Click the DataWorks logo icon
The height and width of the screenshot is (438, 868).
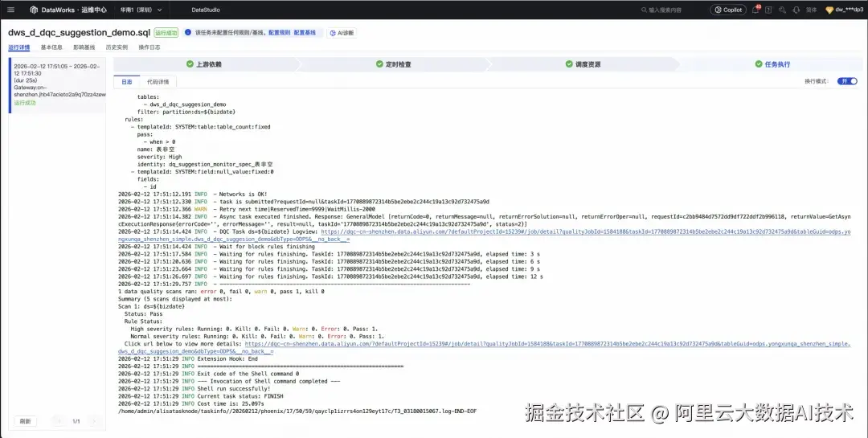34,10
